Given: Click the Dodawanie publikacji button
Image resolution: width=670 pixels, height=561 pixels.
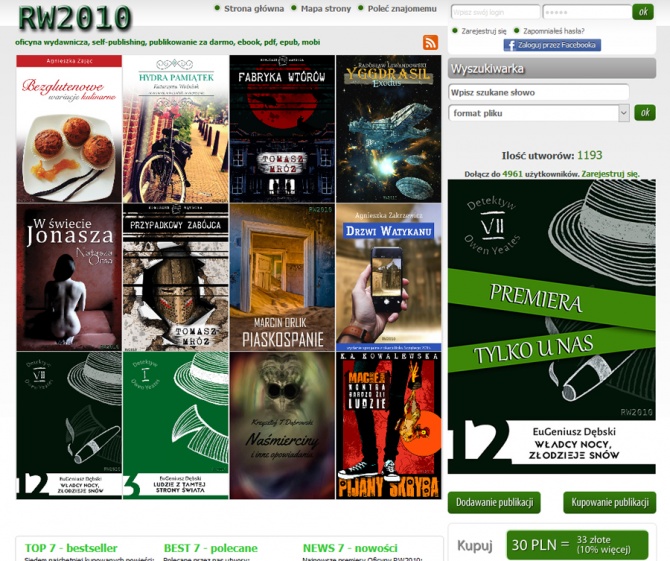Looking at the screenshot, I should 494,502.
